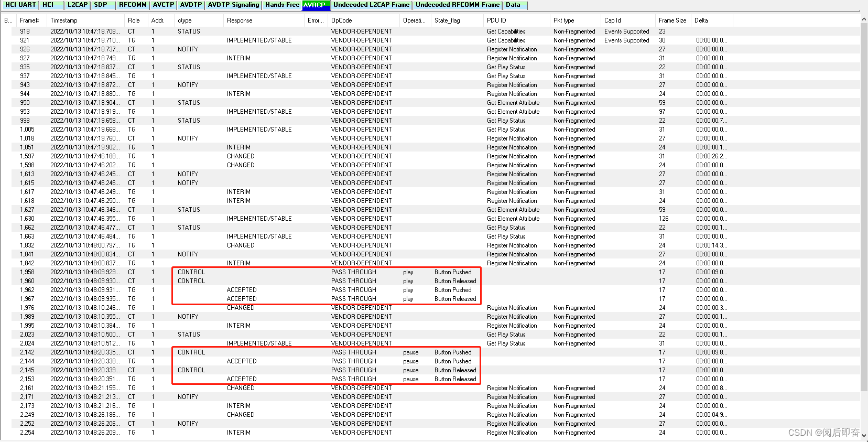Sort by Timestamp column header
Image resolution: width=868 pixels, height=442 pixels.
tap(86, 20)
